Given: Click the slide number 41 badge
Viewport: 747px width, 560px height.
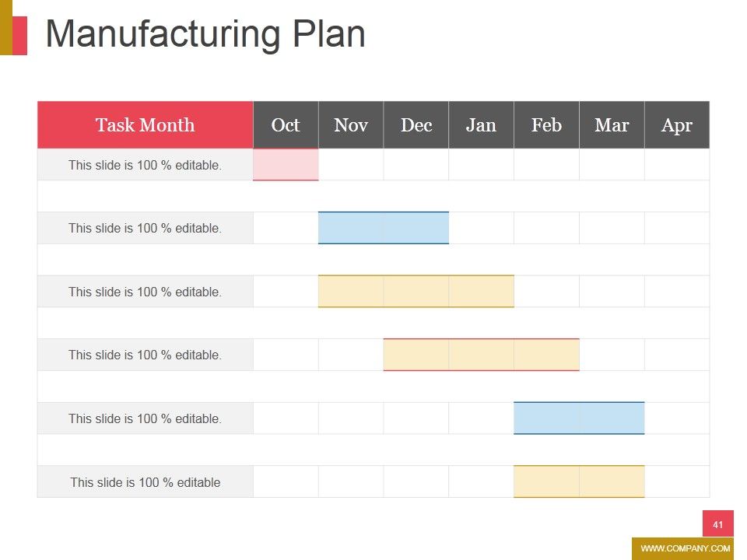Looking at the screenshot, I should click(718, 523).
